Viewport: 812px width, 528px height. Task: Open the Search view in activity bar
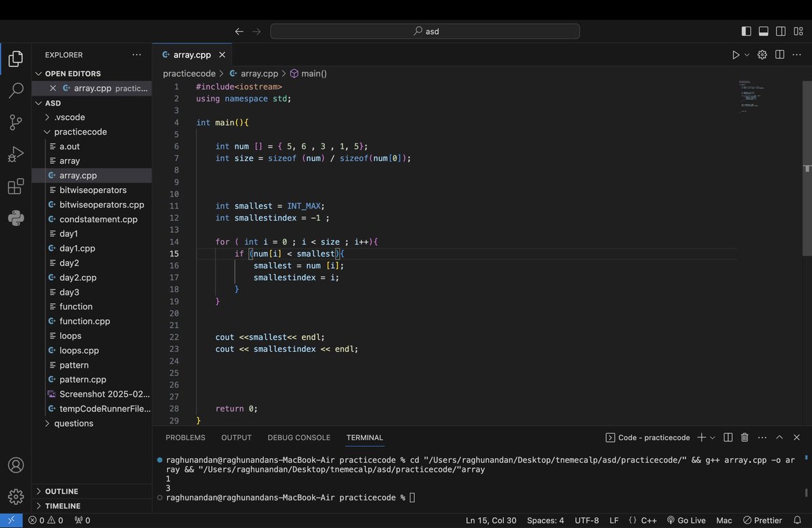[16, 91]
